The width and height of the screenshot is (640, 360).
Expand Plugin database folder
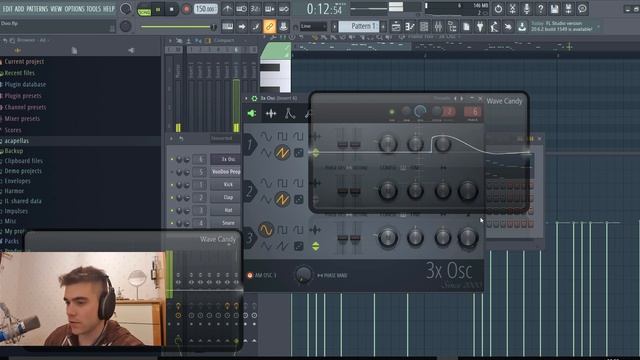(25, 84)
